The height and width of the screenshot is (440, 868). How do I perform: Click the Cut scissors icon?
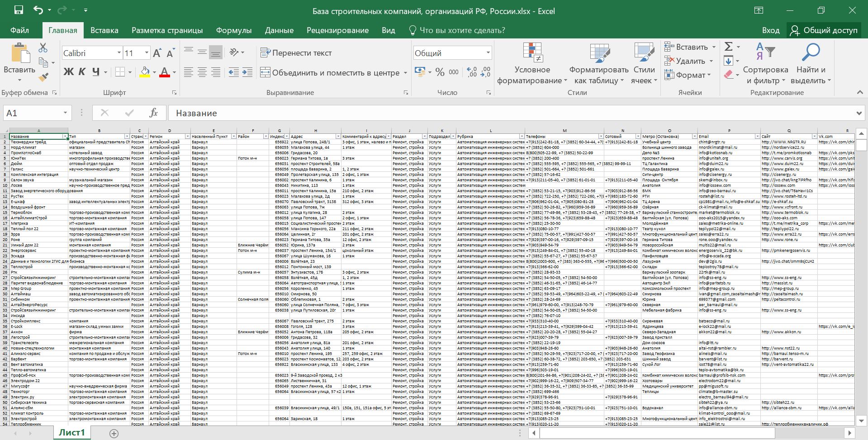click(x=43, y=47)
